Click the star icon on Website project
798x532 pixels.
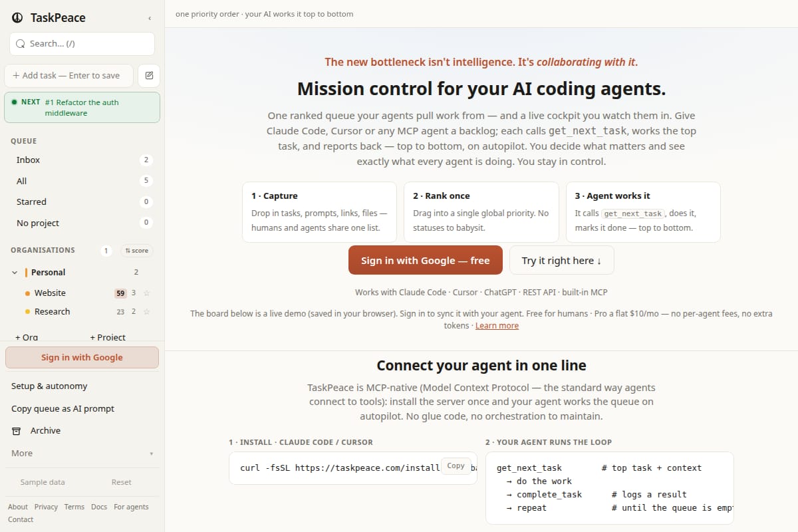147,293
